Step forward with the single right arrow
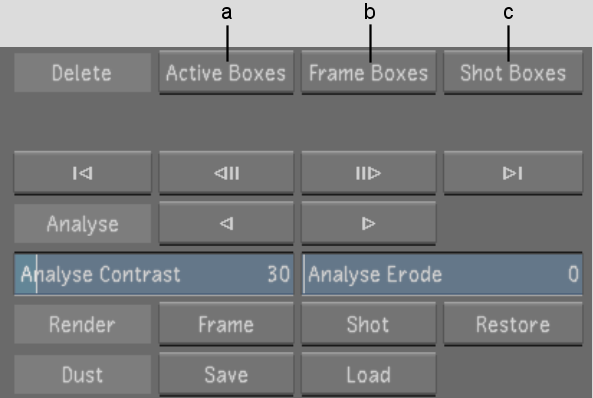 (x=368, y=223)
